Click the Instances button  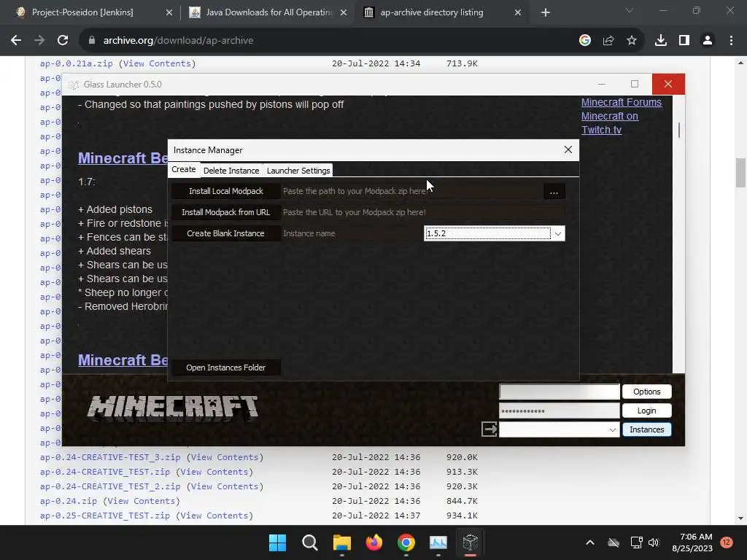coord(646,429)
